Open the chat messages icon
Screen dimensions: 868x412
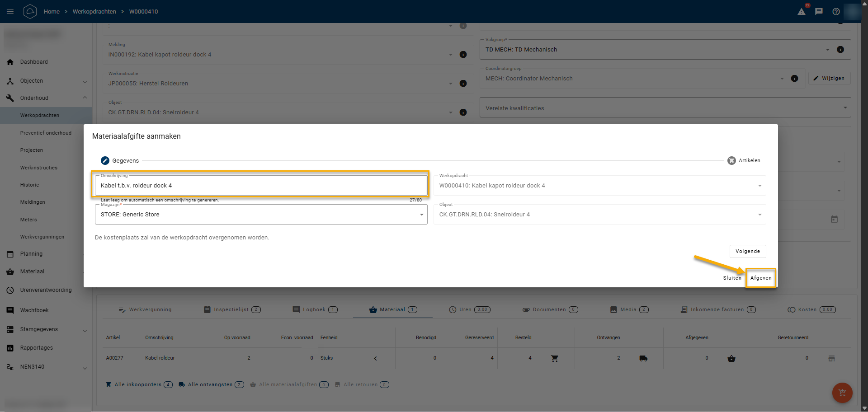pos(819,12)
